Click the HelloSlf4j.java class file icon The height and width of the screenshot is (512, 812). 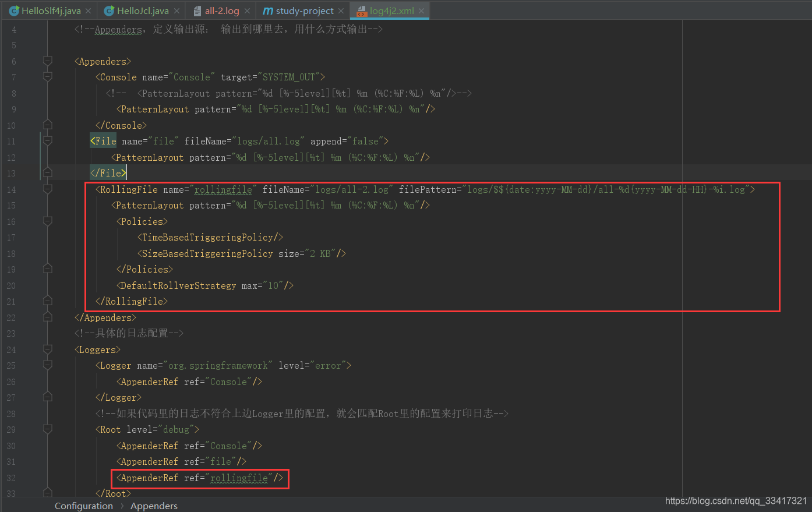coord(14,10)
